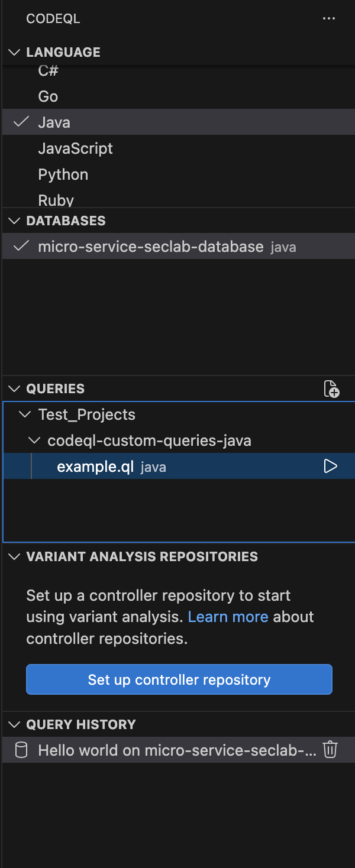Collapse the Databases section
The width and height of the screenshot is (355, 868).
14,221
